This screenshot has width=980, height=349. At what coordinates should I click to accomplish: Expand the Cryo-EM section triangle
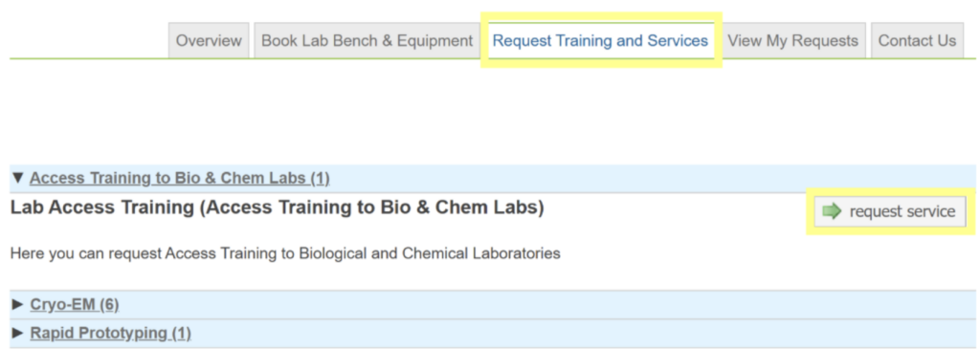18,305
